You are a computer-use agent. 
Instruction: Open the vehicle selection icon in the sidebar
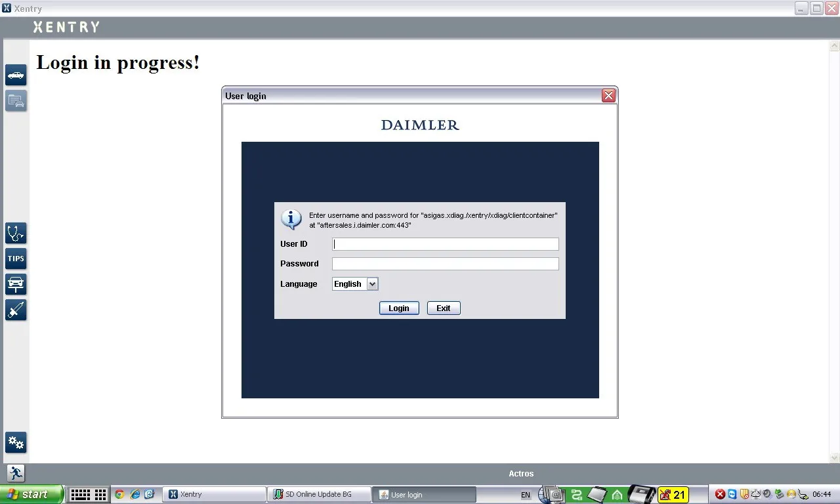click(16, 75)
